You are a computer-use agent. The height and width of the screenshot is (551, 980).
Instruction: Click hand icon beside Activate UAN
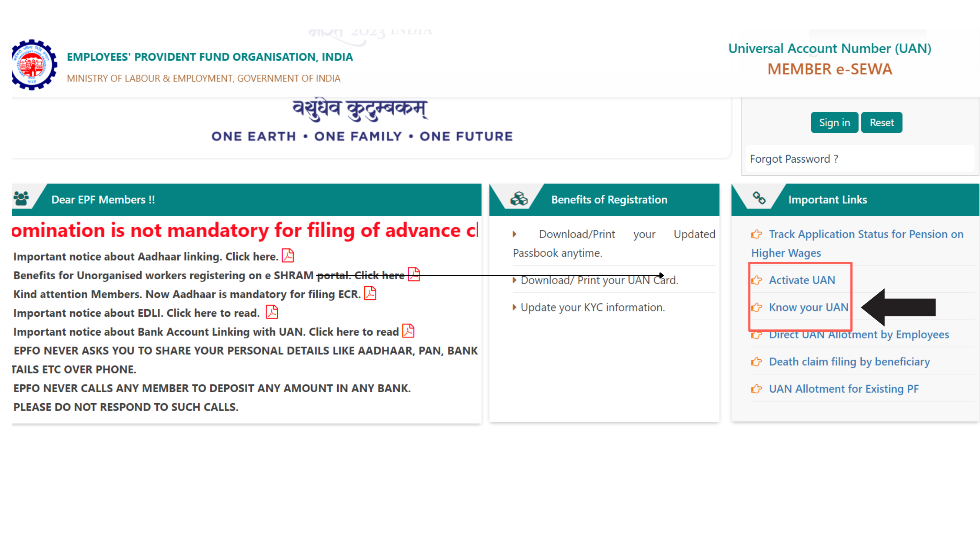click(x=756, y=280)
